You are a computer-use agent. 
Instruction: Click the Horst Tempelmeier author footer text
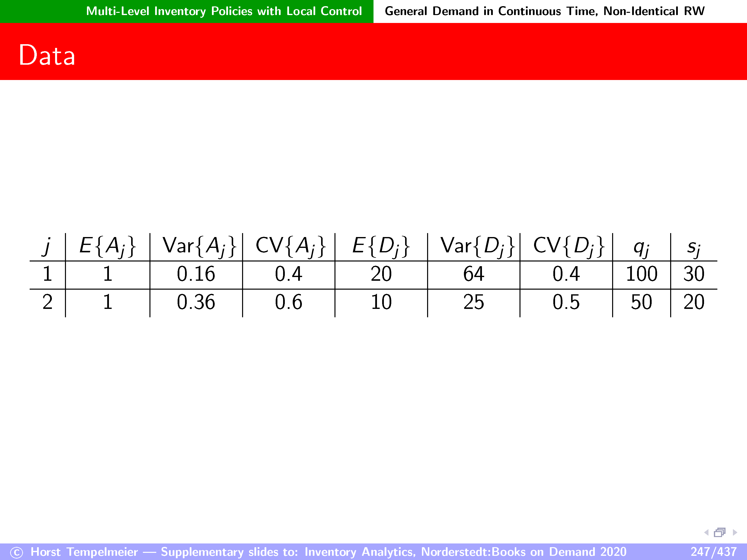click(x=84, y=552)
